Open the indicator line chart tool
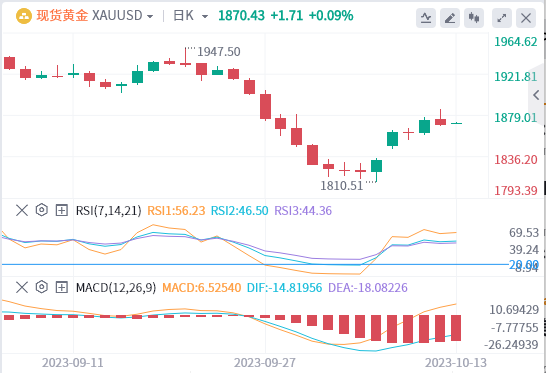Viewport: 546px width, 373px height. click(426, 18)
